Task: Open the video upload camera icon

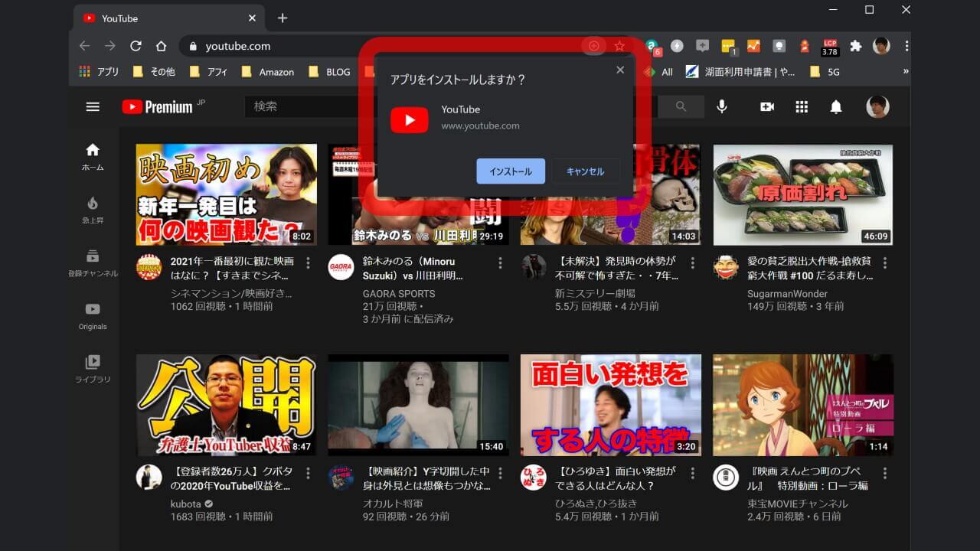Action: point(766,106)
